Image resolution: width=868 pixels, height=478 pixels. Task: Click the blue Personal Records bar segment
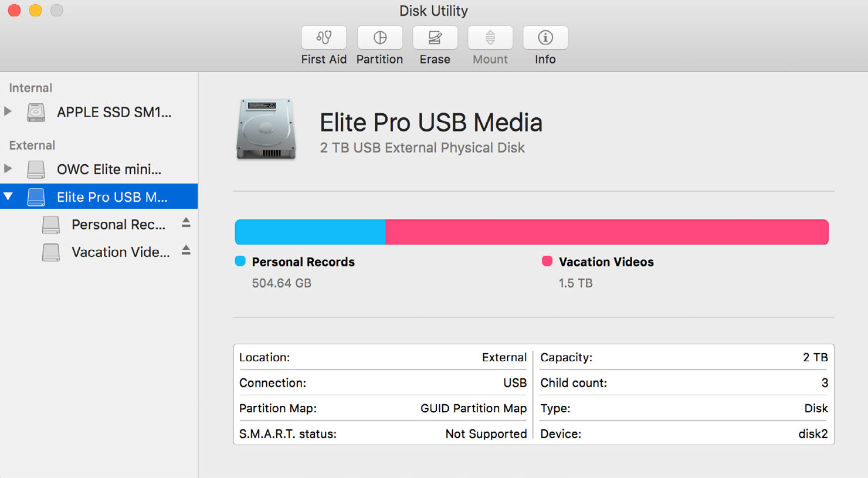[x=310, y=232]
